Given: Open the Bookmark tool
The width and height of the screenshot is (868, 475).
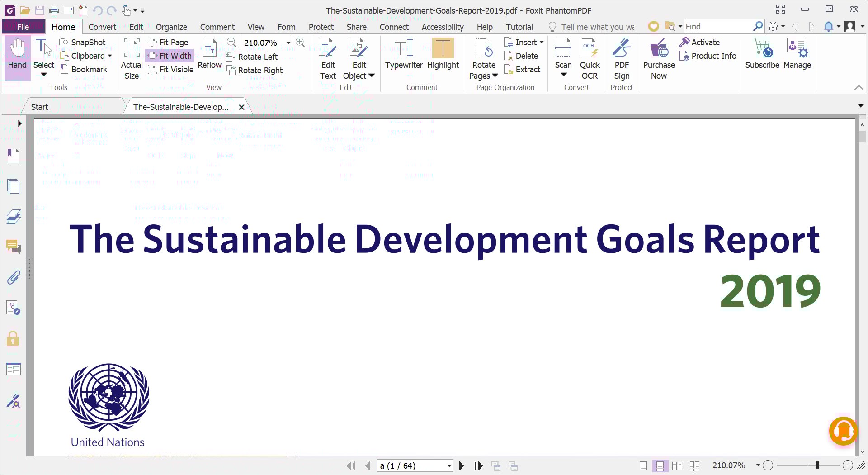Looking at the screenshot, I should [84, 69].
